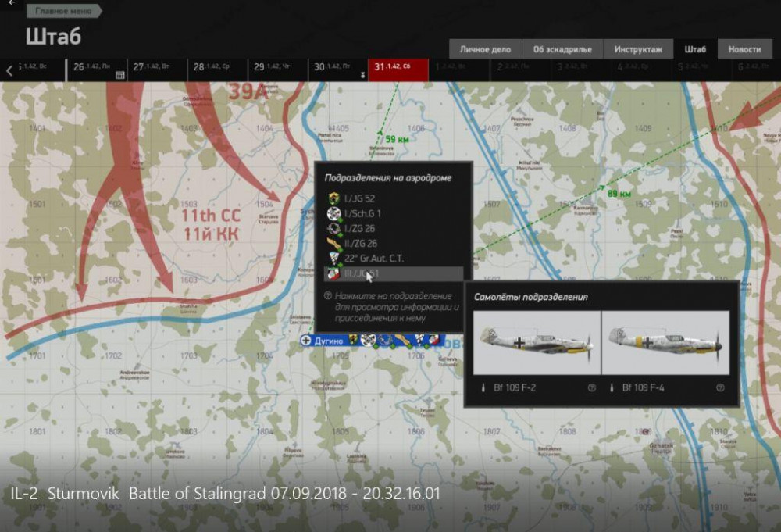Select date 28.1.42 on timeline

217,70
